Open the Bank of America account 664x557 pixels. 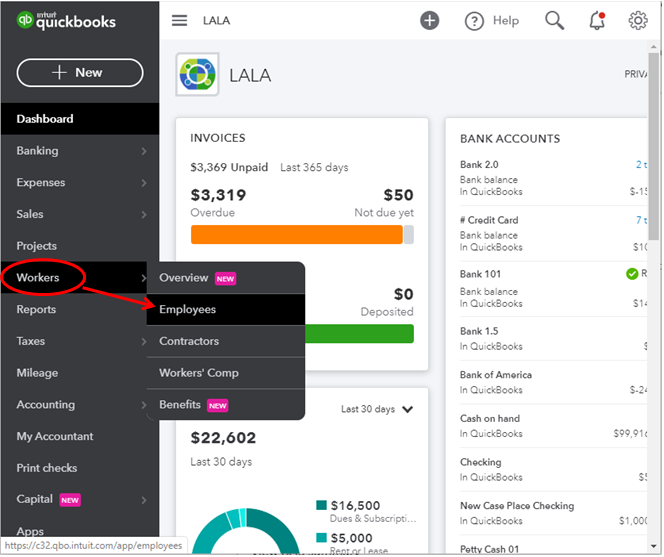495,375
